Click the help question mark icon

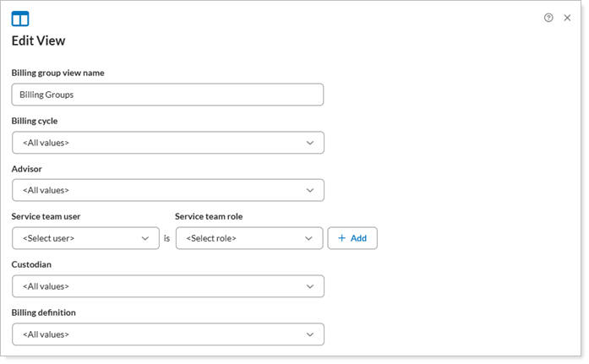[548, 18]
